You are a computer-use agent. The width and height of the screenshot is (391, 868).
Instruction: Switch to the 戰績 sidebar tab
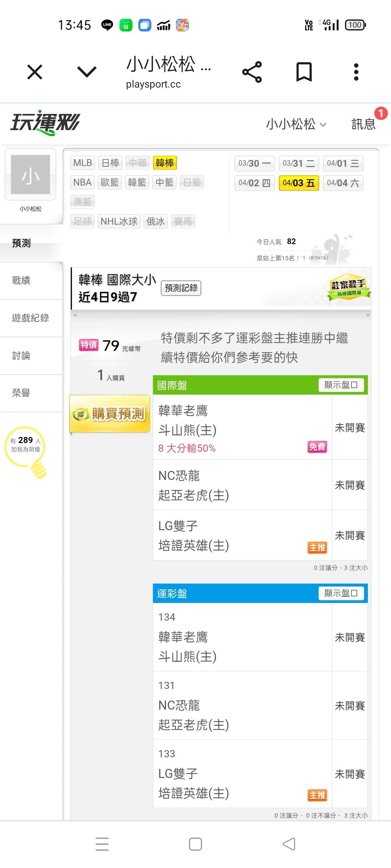coord(21,280)
